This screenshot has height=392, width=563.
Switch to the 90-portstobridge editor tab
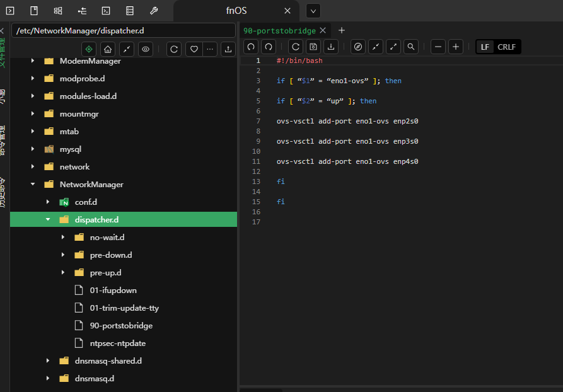point(279,30)
